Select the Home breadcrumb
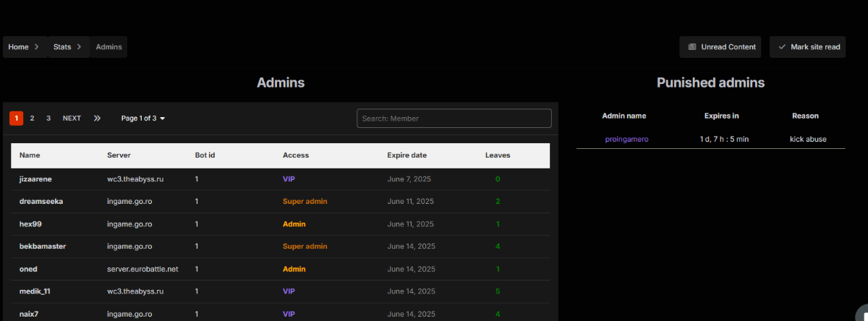 pos(19,47)
